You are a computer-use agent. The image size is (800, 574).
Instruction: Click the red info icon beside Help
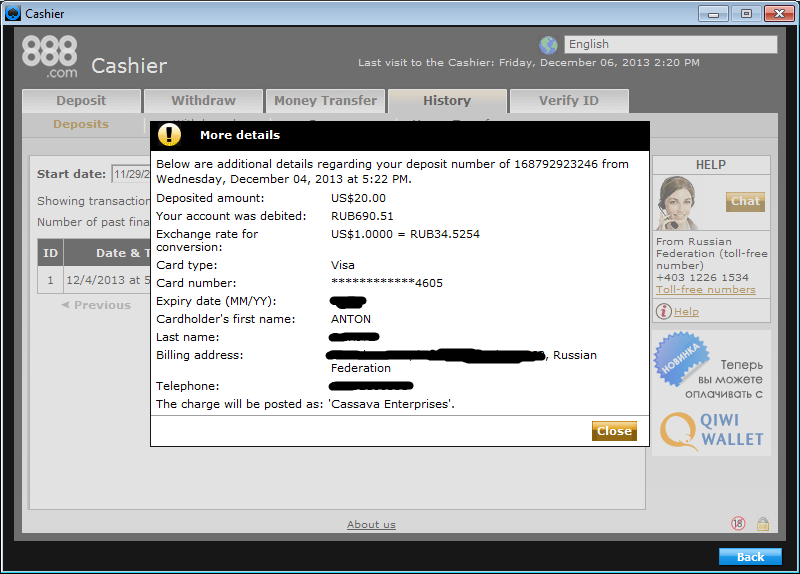click(662, 312)
